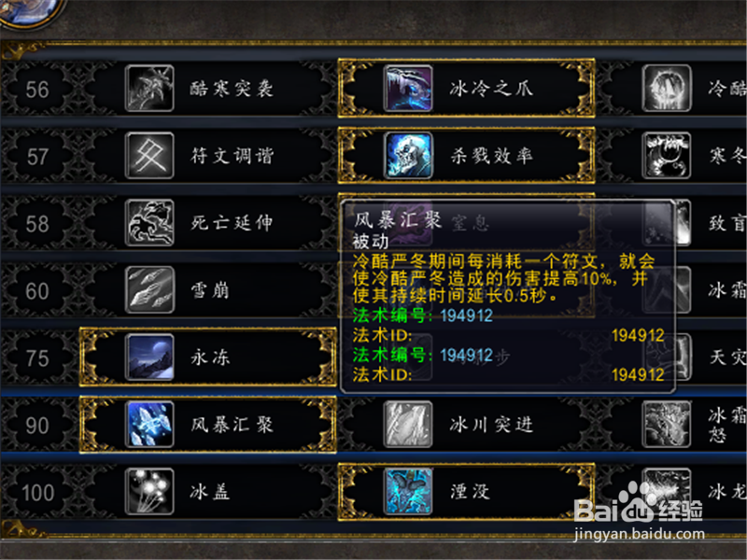
Task: Click the level 56 row label
Action: [x=37, y=90]
